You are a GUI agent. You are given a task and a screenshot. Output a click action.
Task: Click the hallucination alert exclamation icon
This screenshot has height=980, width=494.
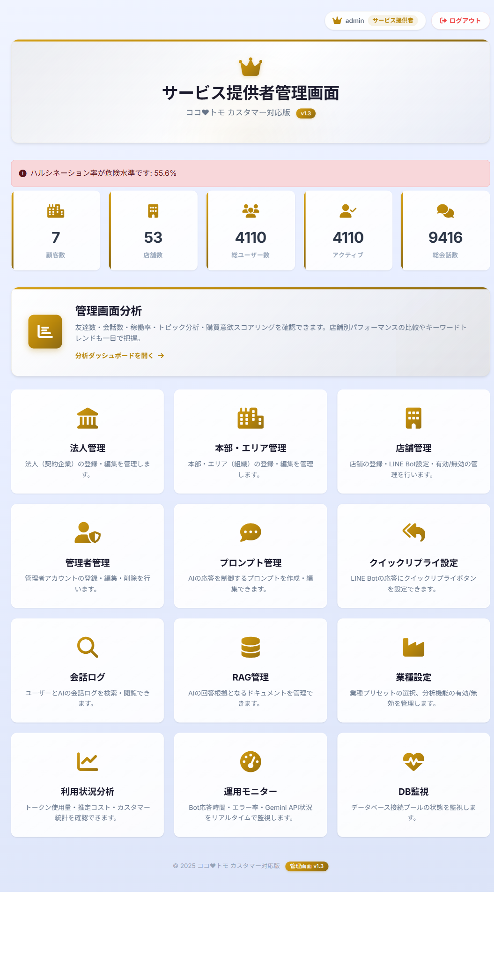pos(22,173)
